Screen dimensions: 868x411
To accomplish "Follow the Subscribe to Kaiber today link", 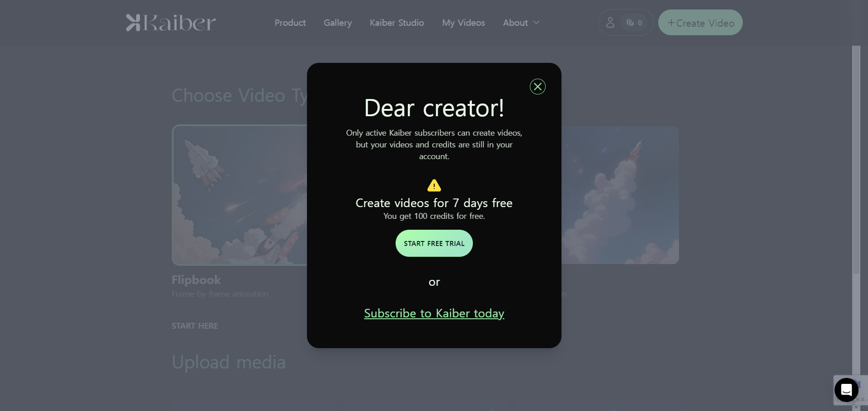I will [x=434, y=313].
